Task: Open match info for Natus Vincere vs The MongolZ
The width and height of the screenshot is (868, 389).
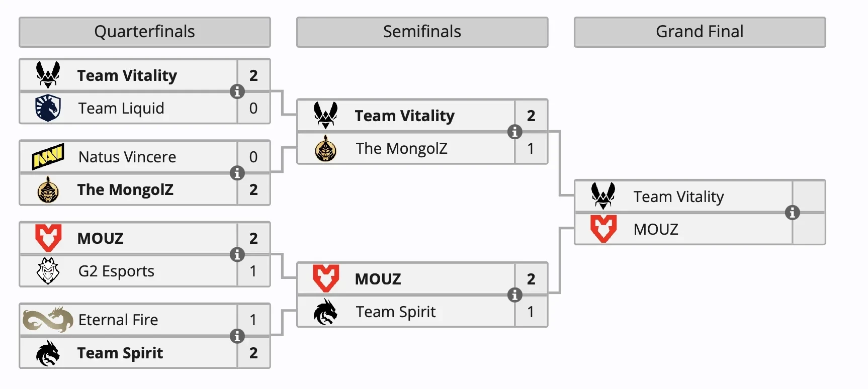Action: point(237,173)
